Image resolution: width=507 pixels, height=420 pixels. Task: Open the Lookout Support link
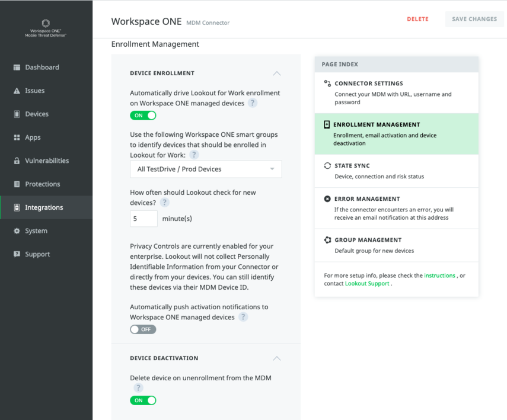click(x=366, y=284)
